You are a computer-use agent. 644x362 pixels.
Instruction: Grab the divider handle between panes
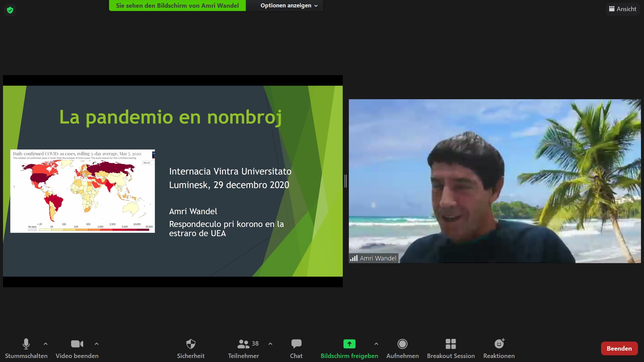tap(345, 181)
